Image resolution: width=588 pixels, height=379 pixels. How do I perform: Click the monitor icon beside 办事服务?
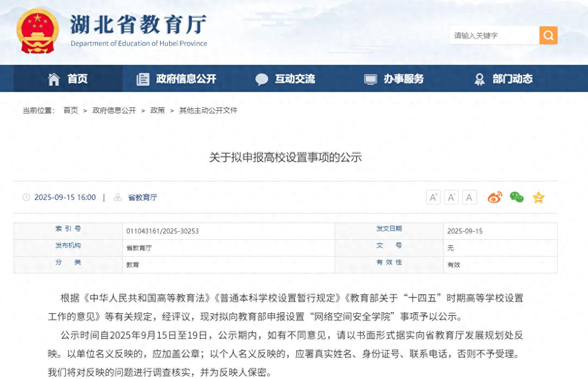[371, 78]
